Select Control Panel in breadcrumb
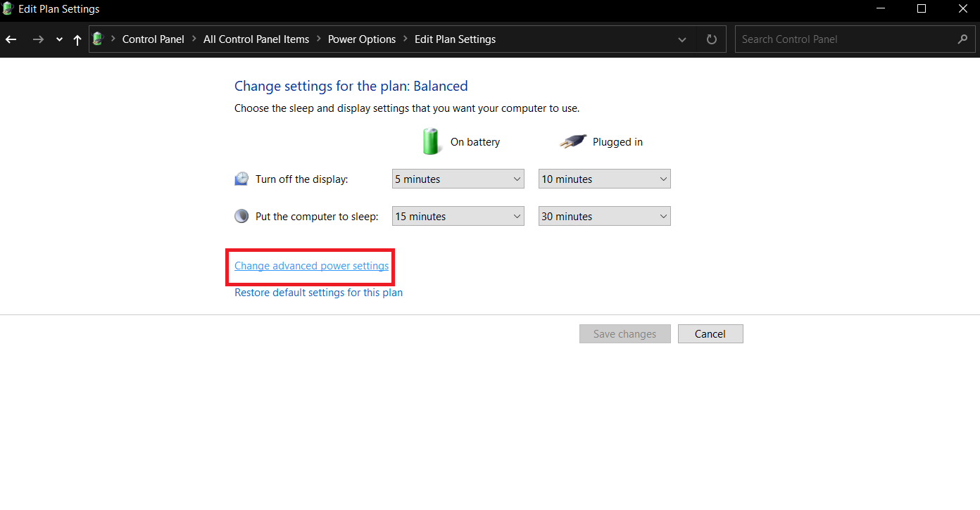Screen dimensions: 980x510 click(153, 39)
